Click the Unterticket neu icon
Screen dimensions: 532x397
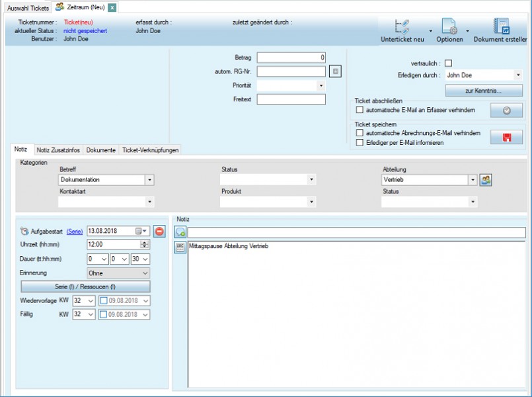(x=402, y=26)
